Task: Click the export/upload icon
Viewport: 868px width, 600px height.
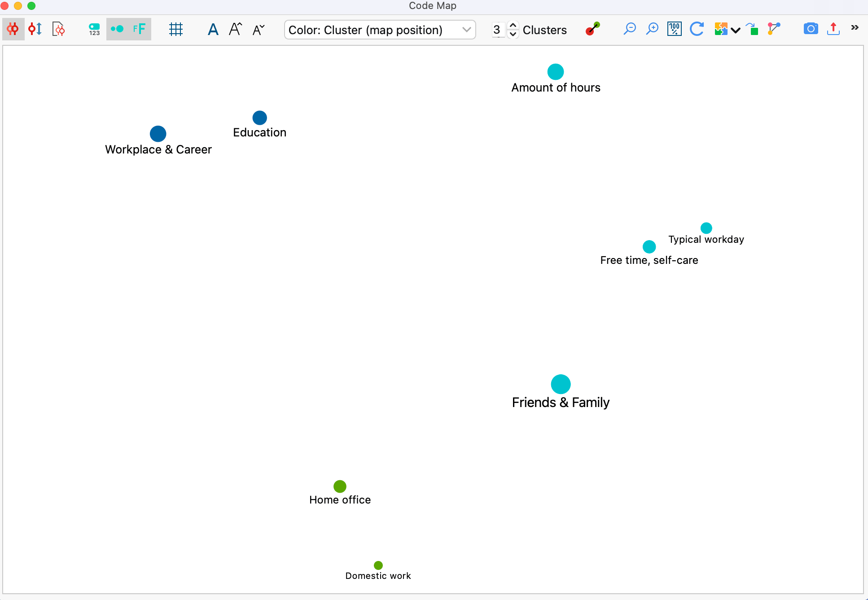Action: click(x=833, y=29)
